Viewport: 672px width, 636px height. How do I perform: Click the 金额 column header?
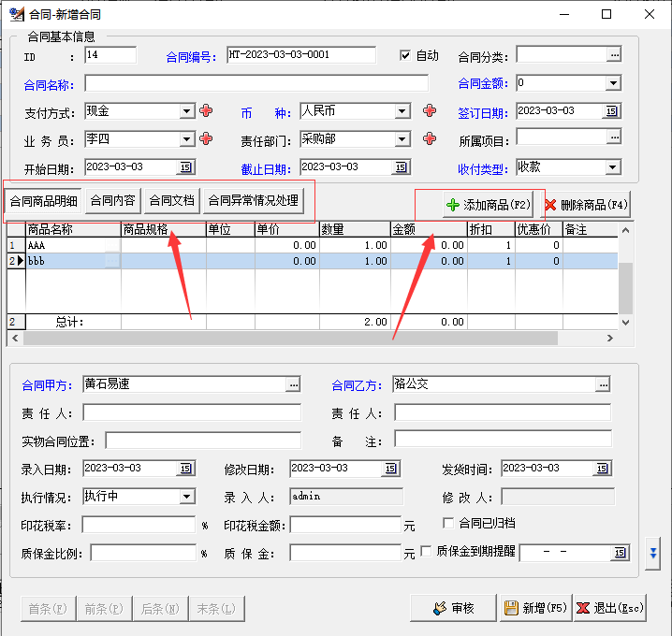pyautogui.click(x=429, y=229)
